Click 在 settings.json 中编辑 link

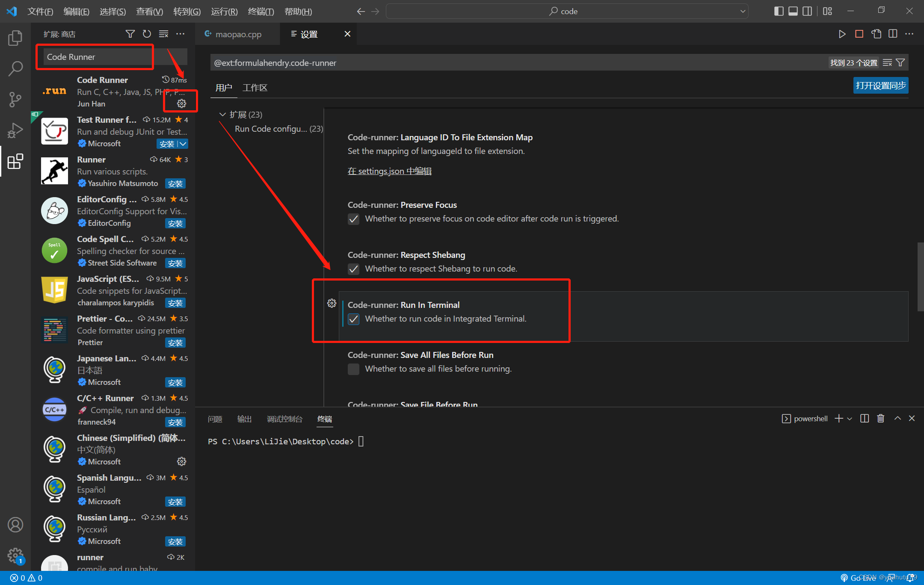pyautogui.click(x=389, y=171)
